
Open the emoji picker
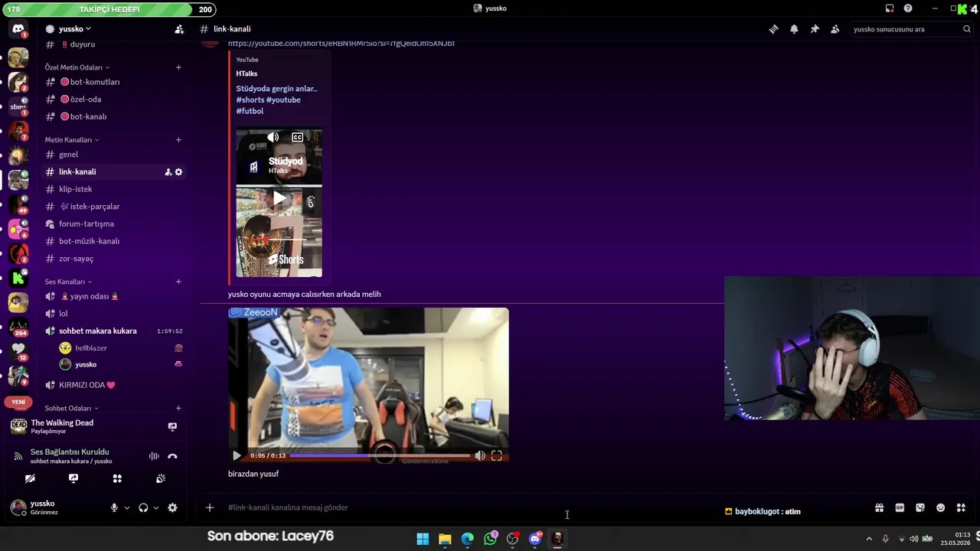(941, 508)
